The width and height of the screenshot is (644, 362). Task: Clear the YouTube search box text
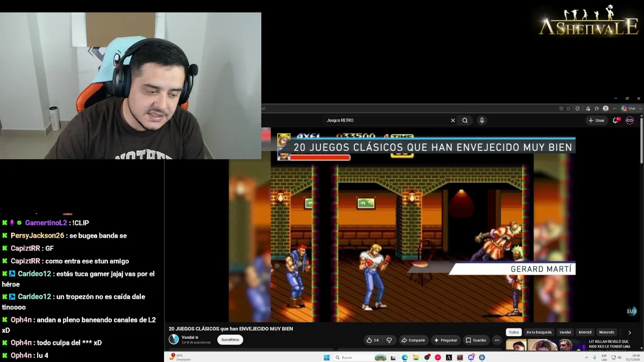(453, 121)
